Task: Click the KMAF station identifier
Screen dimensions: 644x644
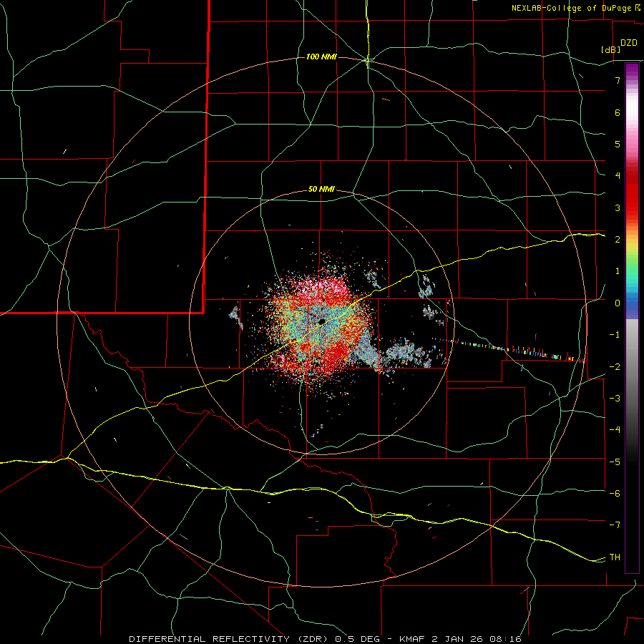Action: coord(413,639)
